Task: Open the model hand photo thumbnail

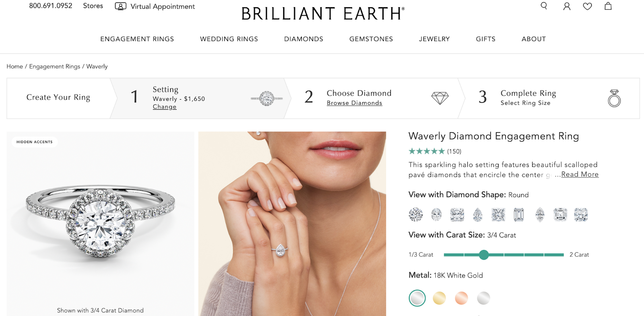Action: (292, 224)
